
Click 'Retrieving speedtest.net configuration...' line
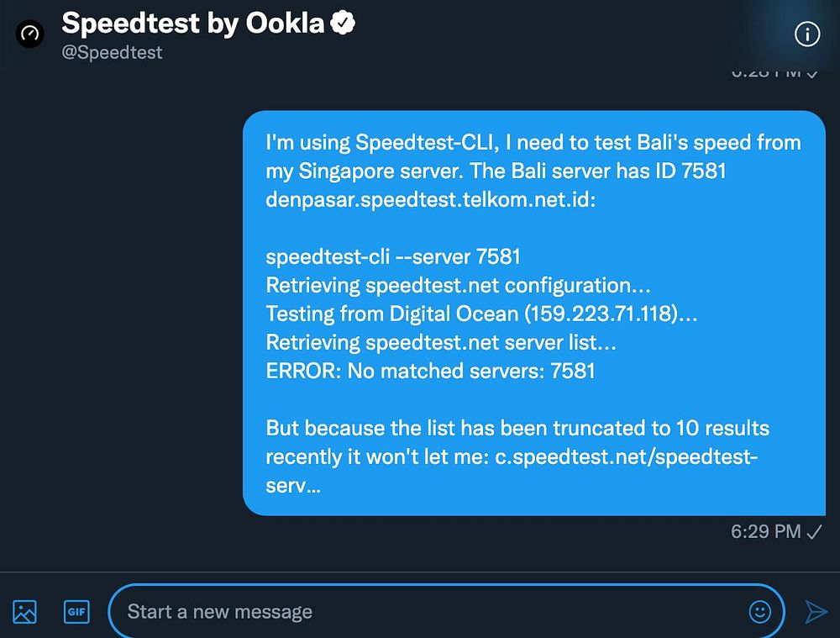459,285
